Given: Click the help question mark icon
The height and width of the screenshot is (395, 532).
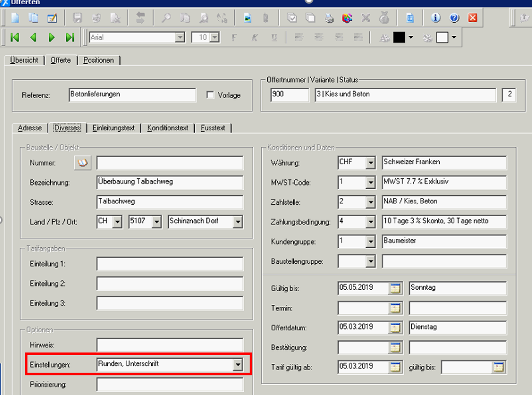Looking at the screenshot, I should (x=454, y=18).
